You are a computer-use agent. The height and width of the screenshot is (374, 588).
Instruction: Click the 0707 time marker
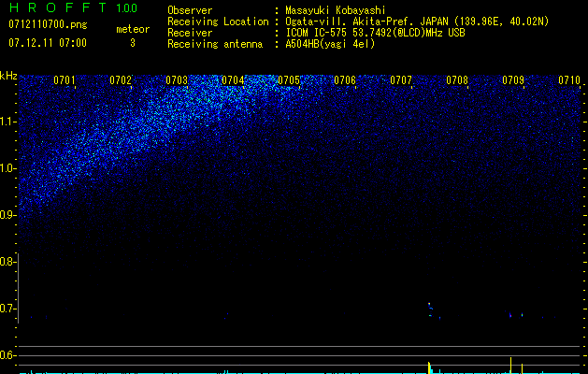click(x=401, y=80)
